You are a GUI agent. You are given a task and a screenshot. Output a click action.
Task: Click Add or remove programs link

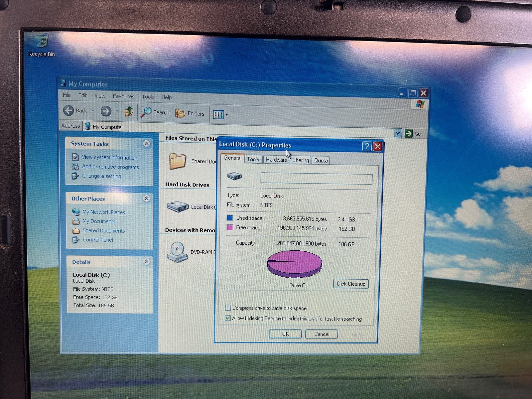pyautogui.click(x=110, y=167)
